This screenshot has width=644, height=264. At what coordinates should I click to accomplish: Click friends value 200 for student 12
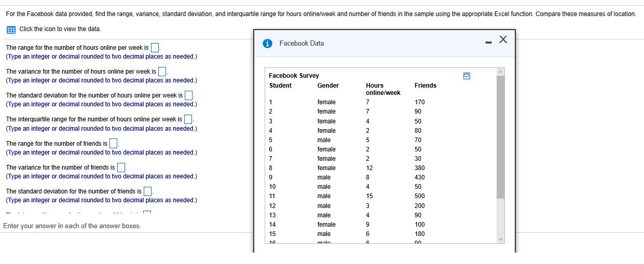(x=420, y=206)
